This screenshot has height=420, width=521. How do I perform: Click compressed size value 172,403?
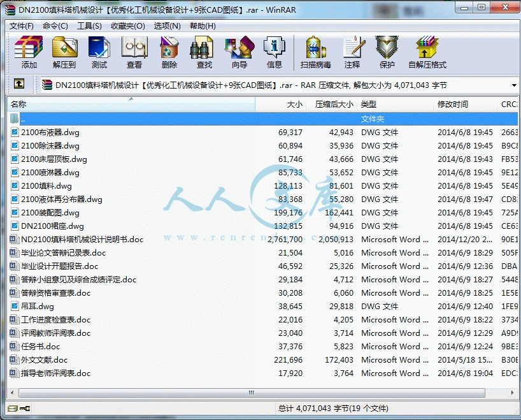(x=339, y=360)
